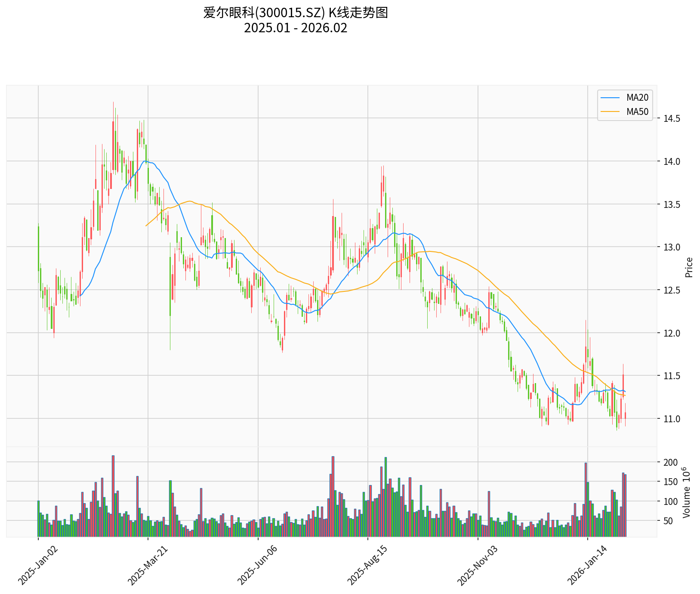Viewport: 700px width, 594px height.
Task: Click the 200 volume axis tick label
Action: pyautogui.click(x=671, y=462)
